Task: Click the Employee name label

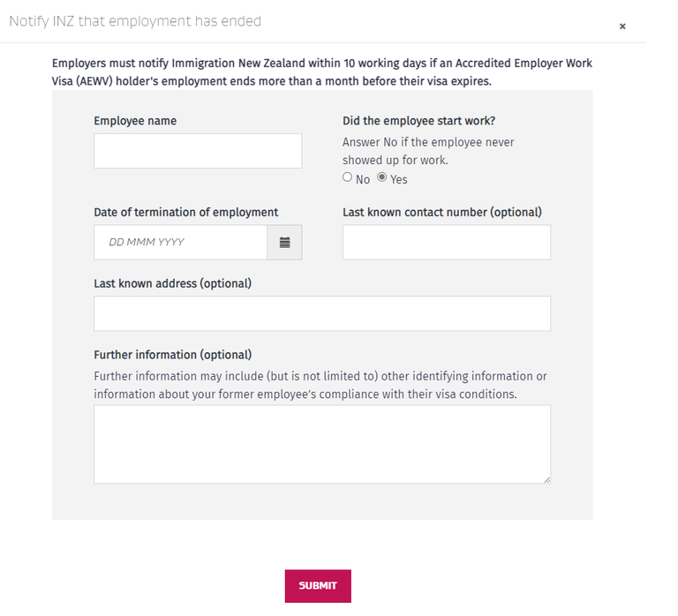Action: point(135,121)
